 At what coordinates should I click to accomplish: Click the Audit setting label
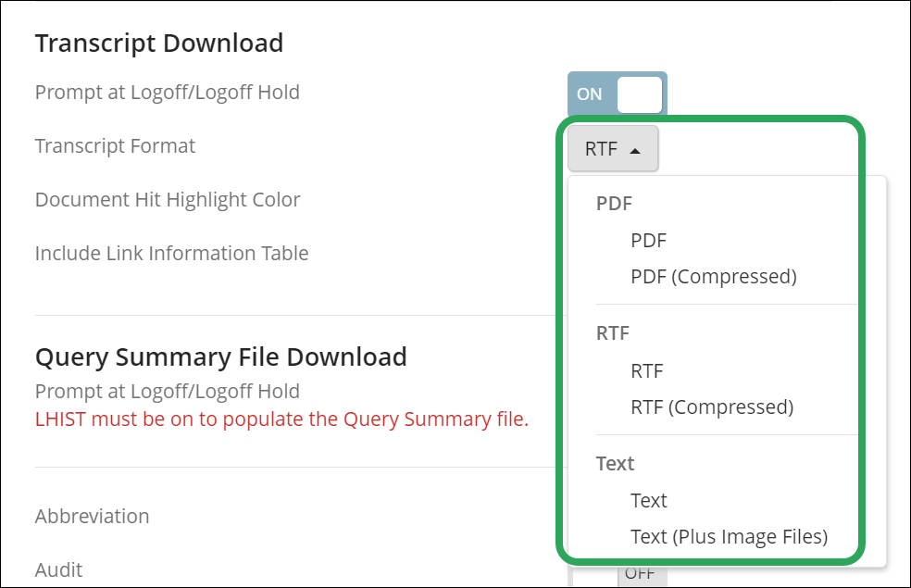pyautogui.click(x=60, y=570)
